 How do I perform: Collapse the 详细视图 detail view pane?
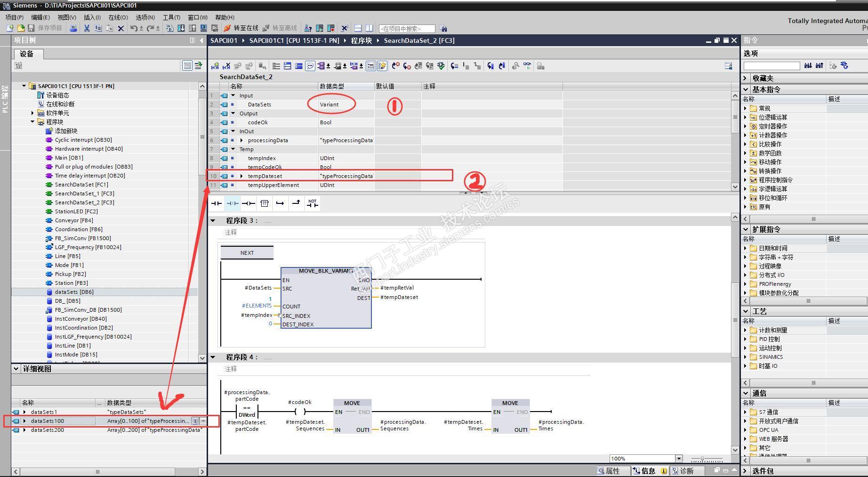tap(16, 369)
